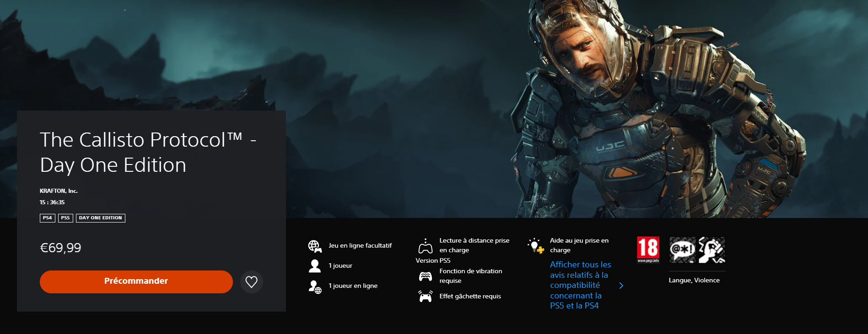Click the Précommander pre-order button

click(x=136, y=281)
